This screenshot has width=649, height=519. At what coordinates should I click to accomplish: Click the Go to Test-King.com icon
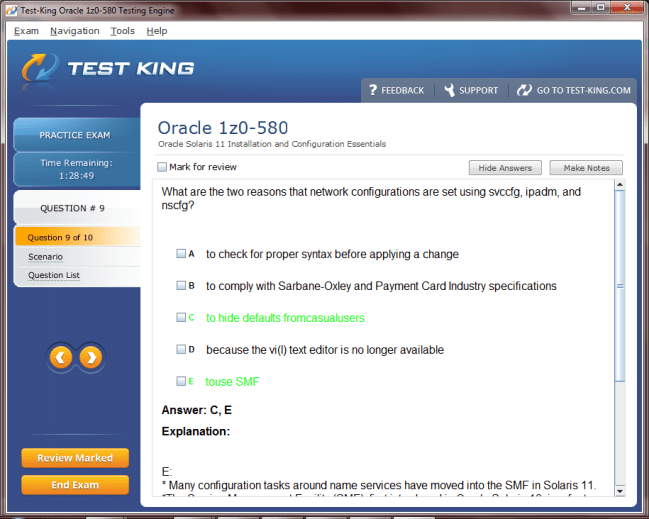[x=524, y=90]
